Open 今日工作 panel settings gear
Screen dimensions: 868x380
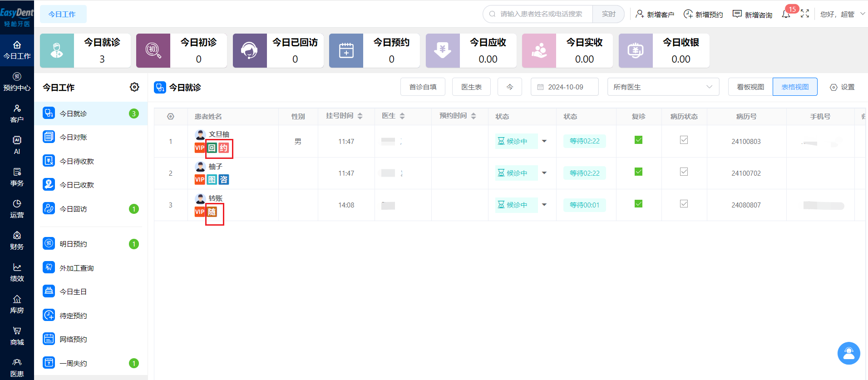point(134,87)
